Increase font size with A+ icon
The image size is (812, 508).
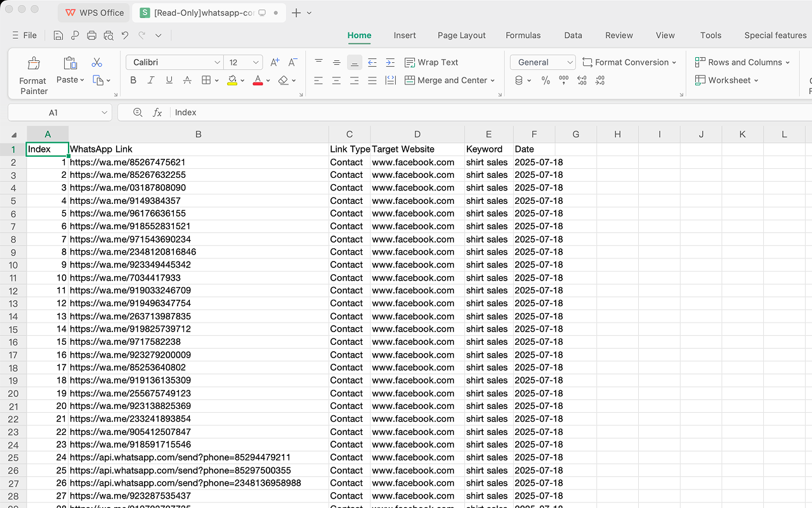(275, 62)
